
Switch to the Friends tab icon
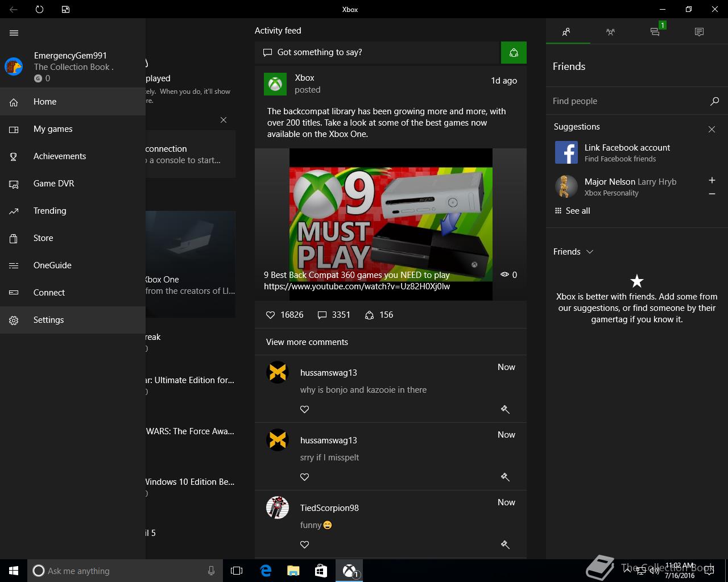tap(566, 32)
